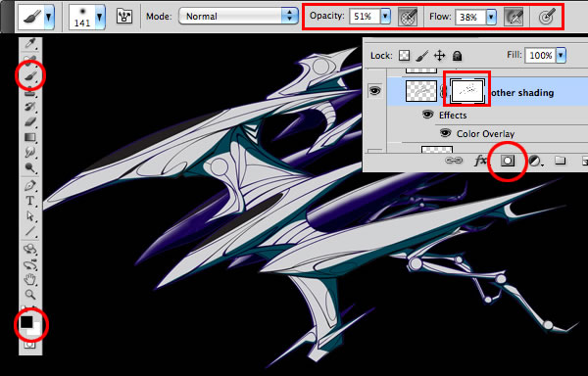Image resolution: width=588 pixels, height=376 pixels.
Task: Select the History Brush tool
Action: coord(30,107)
